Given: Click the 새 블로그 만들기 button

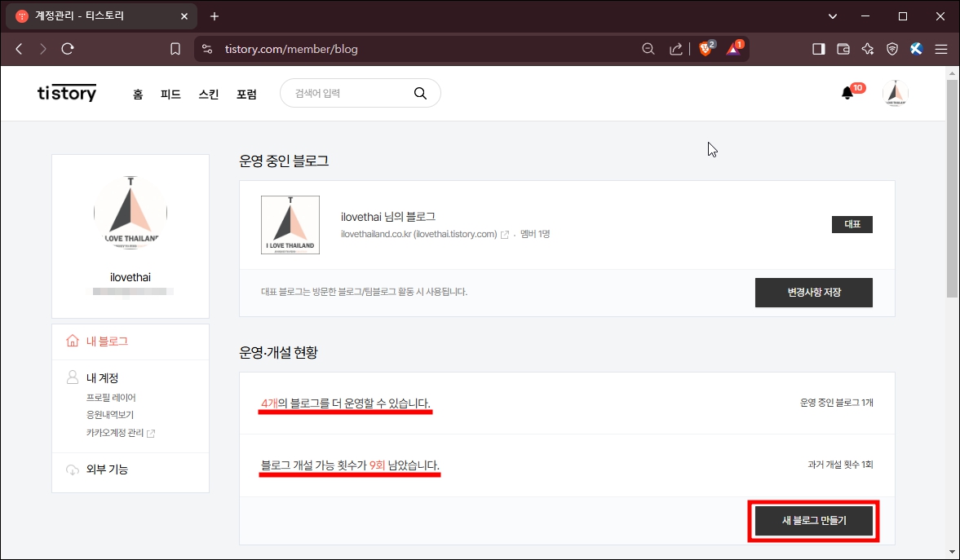Looking at the screenshot, I should tap(812, 521).
